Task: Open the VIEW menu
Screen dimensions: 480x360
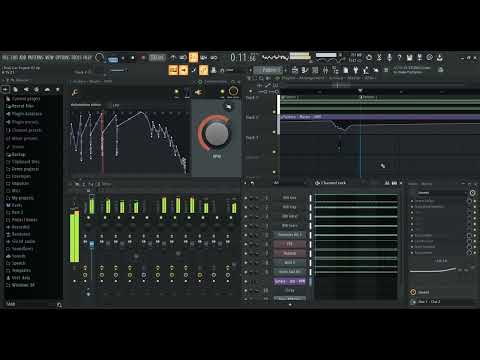Action: click(x=49, y=57)
